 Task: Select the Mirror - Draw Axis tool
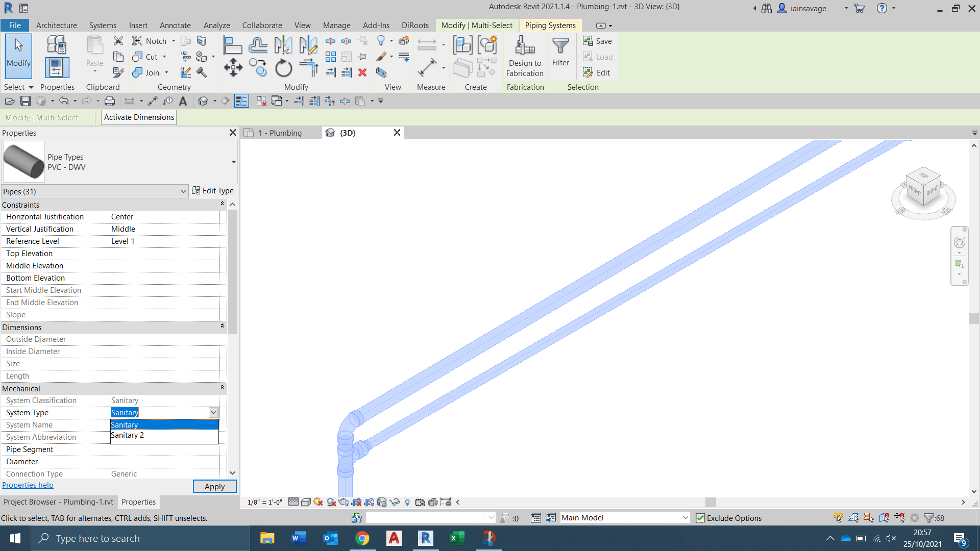click(308, 45)
